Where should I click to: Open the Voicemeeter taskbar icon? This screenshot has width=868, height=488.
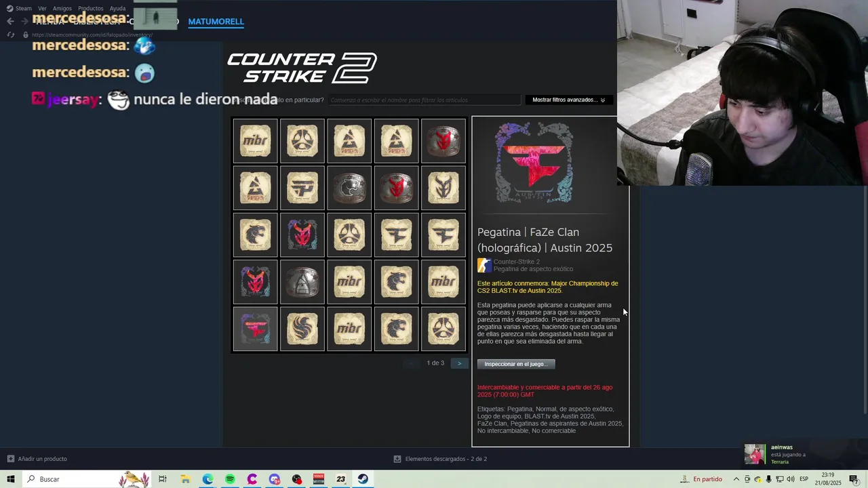pyautogui.click(x=319, y=479)
